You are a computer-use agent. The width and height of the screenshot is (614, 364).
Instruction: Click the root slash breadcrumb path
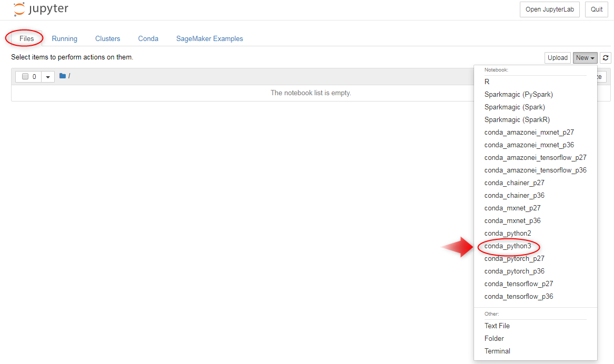pos(69,76)
